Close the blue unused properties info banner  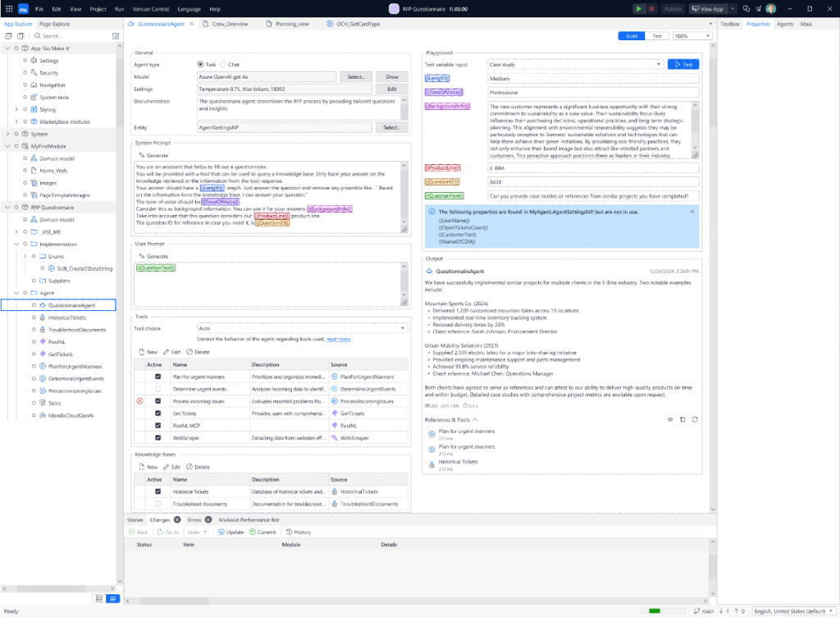click(692, 212)
